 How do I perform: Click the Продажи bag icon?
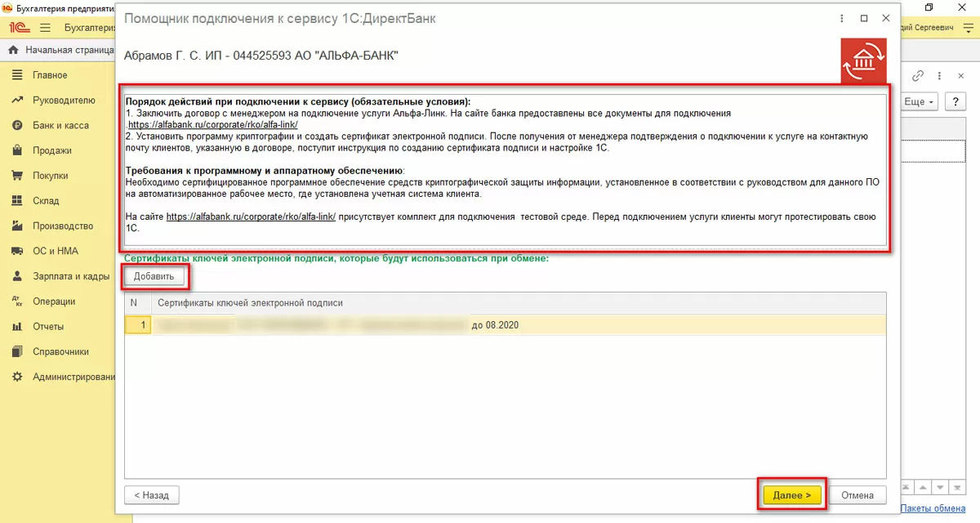16,150
